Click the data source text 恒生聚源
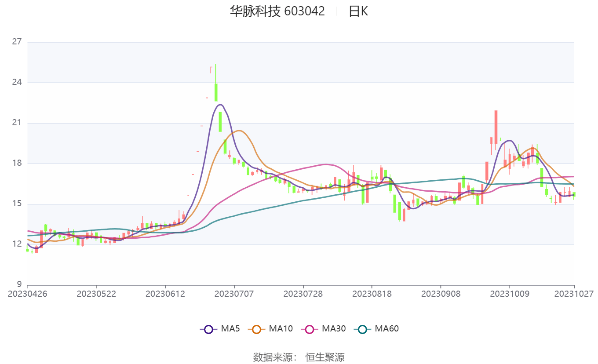598x364 pixels. coord(325,357)
